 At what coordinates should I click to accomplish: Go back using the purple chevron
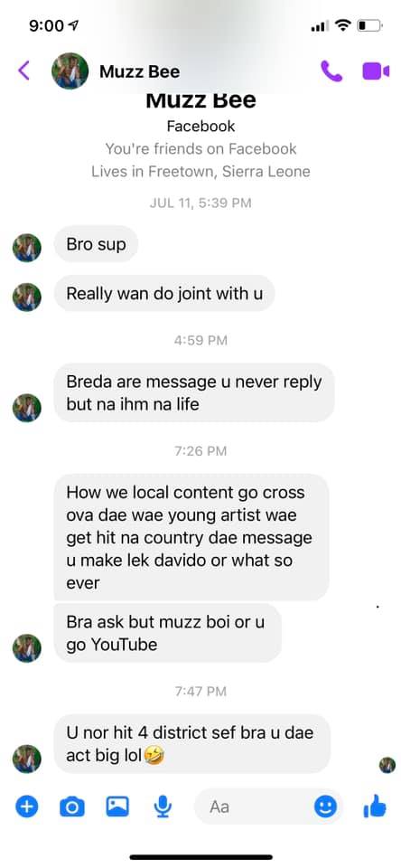23,71
